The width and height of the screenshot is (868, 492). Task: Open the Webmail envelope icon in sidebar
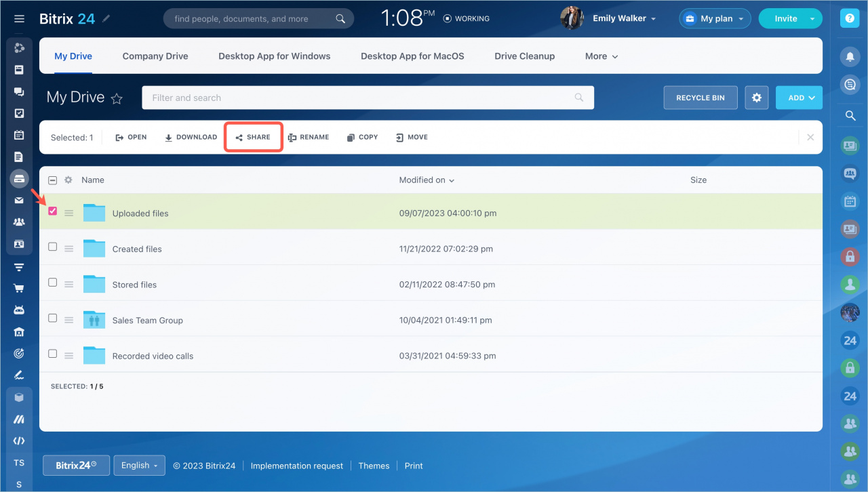pos(19,200)
